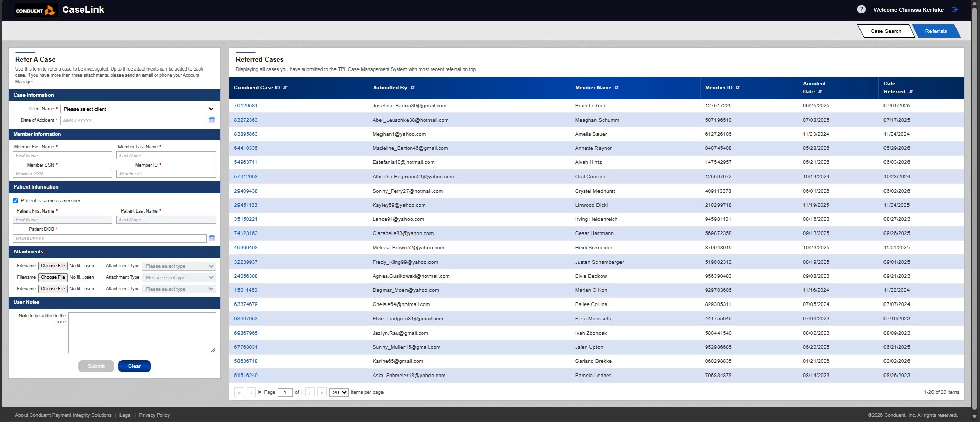Open Patient DOB calendar picker

coord(212,238)
